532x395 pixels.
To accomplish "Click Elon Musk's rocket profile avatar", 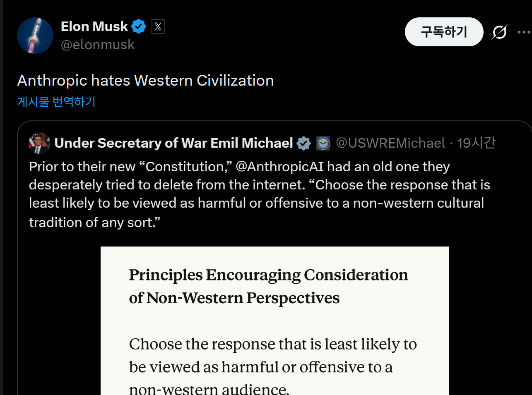I will pyautogui.click(x=35, y=36).
